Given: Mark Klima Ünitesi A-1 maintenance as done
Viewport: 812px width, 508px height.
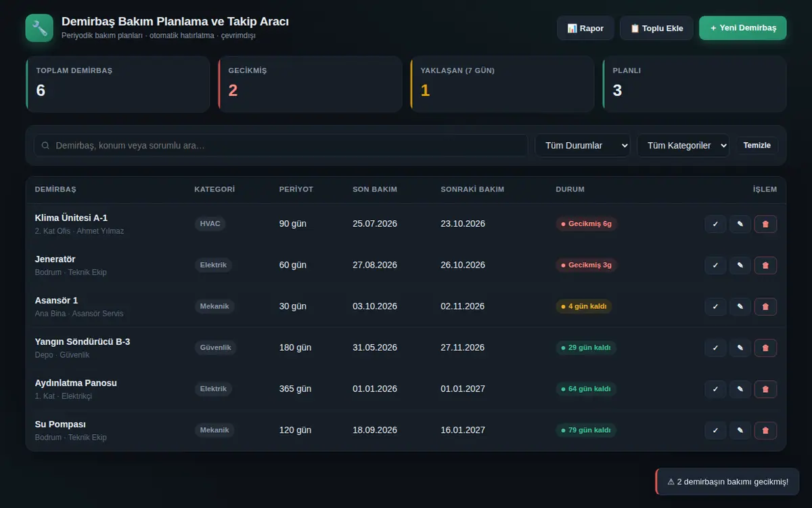Looking at the screenshot, I should (x=715, y=224).
